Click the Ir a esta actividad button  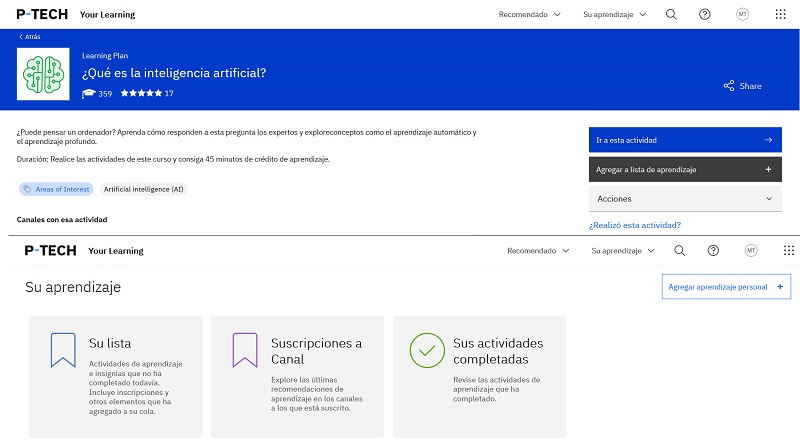(685, 140)
